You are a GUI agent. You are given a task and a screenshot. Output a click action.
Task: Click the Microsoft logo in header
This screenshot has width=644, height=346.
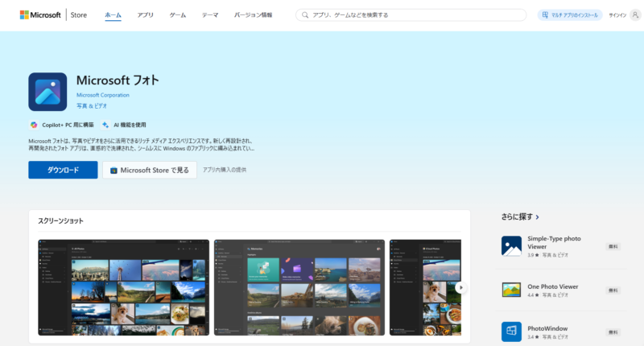point(40,14)
